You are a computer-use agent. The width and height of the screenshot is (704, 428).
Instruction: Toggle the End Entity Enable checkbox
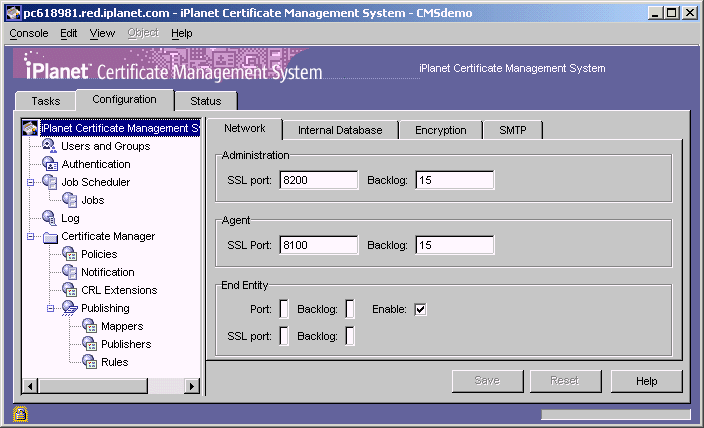click(x=420, y=309)
